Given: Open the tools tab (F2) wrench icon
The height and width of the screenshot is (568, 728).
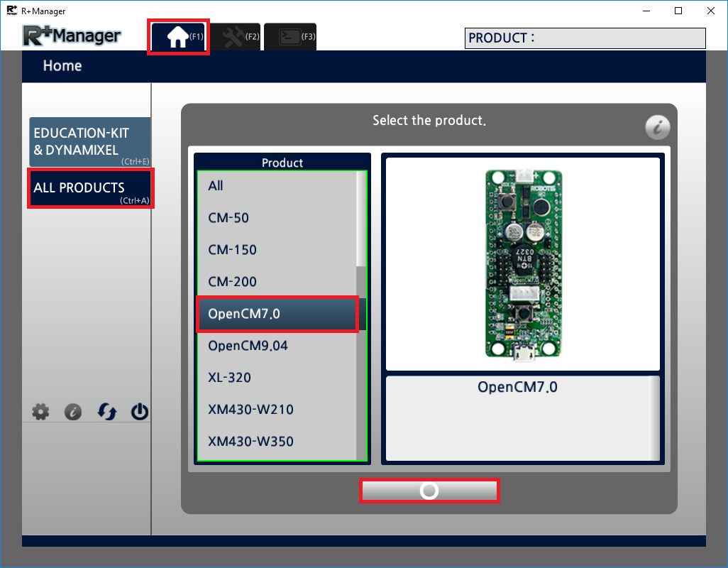Looking at the screenshot, I should 234,38.
